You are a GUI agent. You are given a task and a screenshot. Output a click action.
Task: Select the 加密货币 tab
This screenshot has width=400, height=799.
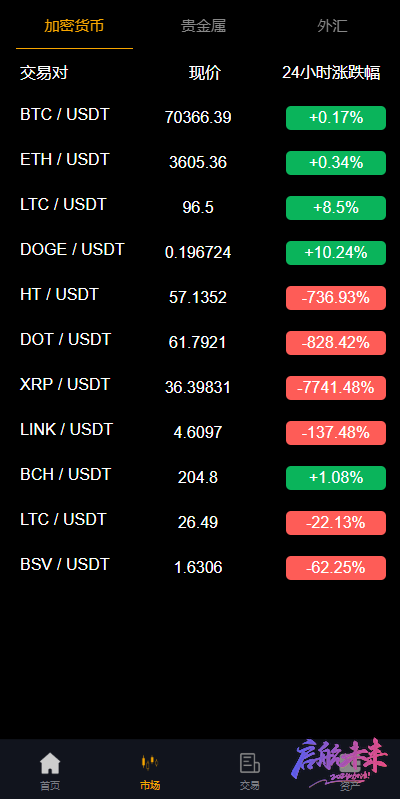(74, 26)
